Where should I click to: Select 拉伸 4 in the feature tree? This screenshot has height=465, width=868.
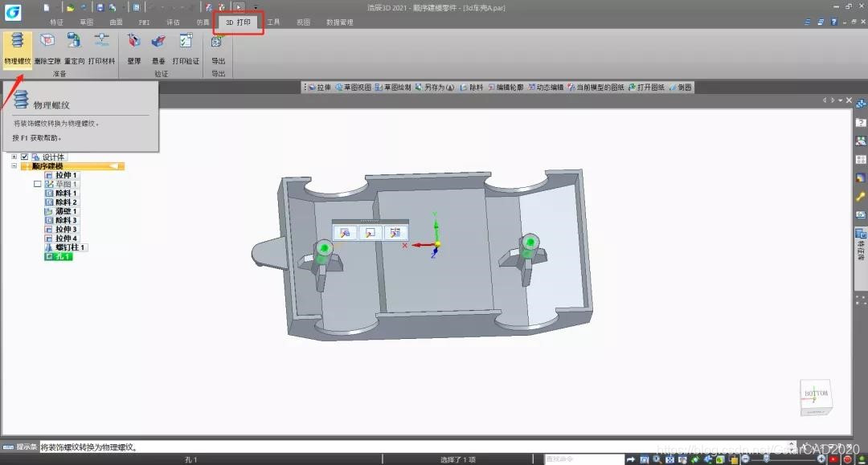pyautogui.click(x=61, y=239)
